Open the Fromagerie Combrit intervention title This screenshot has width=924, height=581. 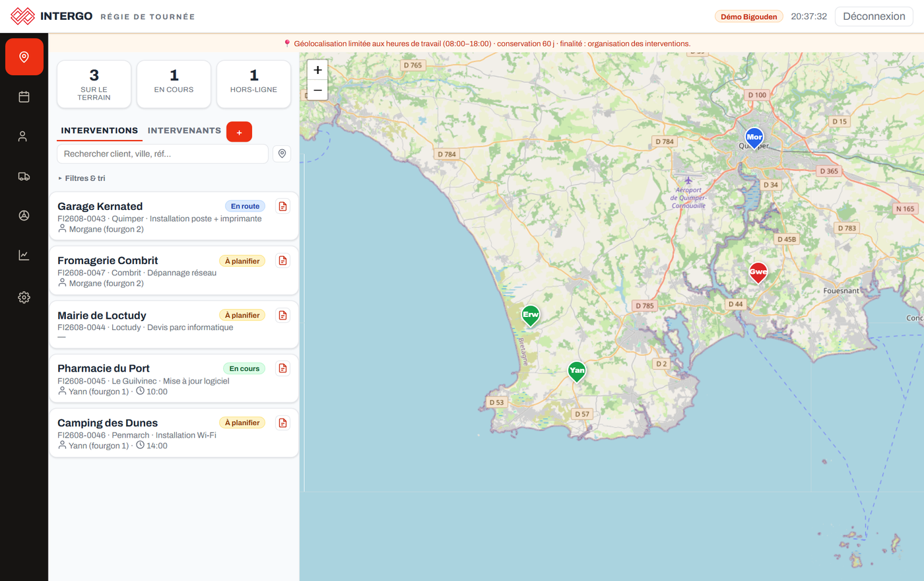pyautogui.click(x=108, y=261)
